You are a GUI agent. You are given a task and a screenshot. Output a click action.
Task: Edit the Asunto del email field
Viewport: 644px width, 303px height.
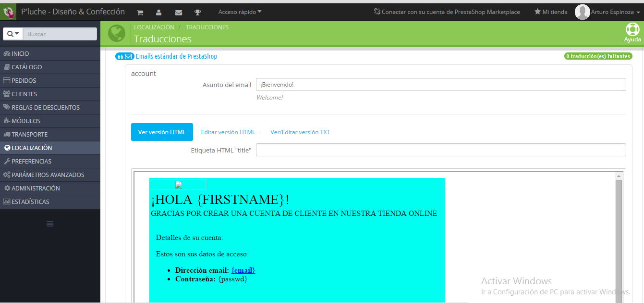coord(441,85)
